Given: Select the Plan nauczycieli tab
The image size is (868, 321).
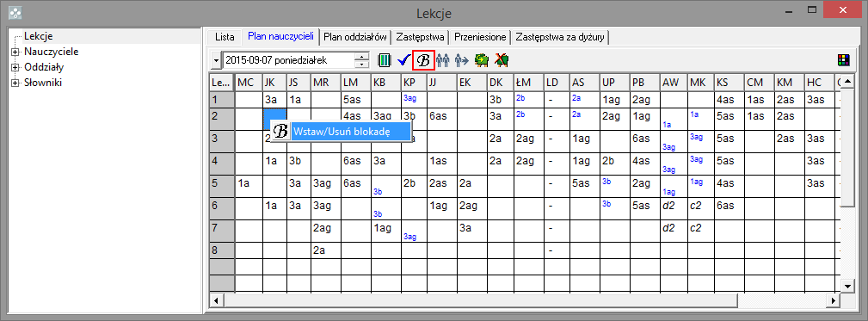Looking at the screenshot, I should (280, 36).
